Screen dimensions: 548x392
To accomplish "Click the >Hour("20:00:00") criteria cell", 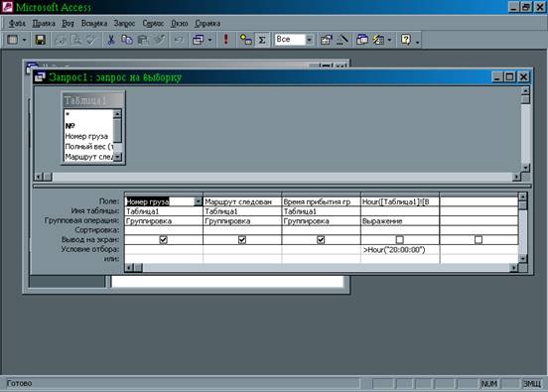I will point(399,250).
